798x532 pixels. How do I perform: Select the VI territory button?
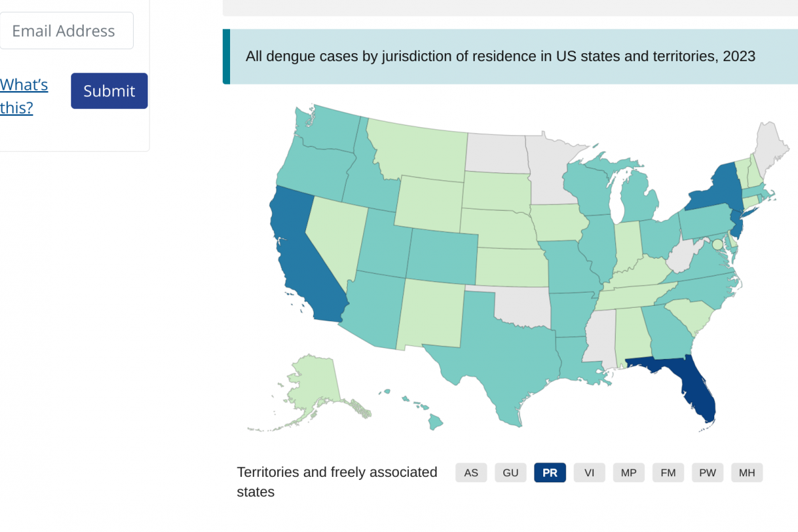(589, 473)
